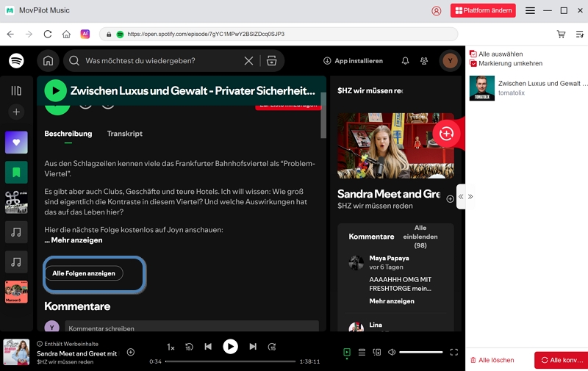Click the Alle konvertieren button
588x371 pixels.
pyautogui.click(x=562, y=360)
